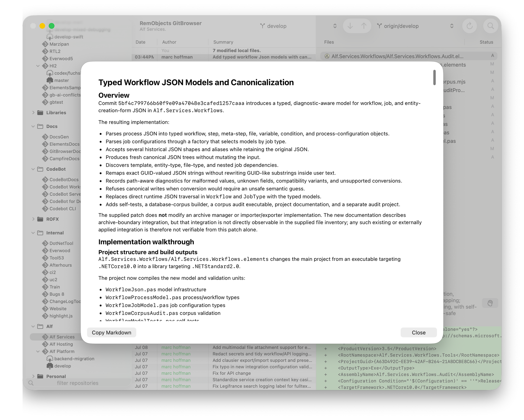Click the backend-migration branch icon

tap(50, 359)
